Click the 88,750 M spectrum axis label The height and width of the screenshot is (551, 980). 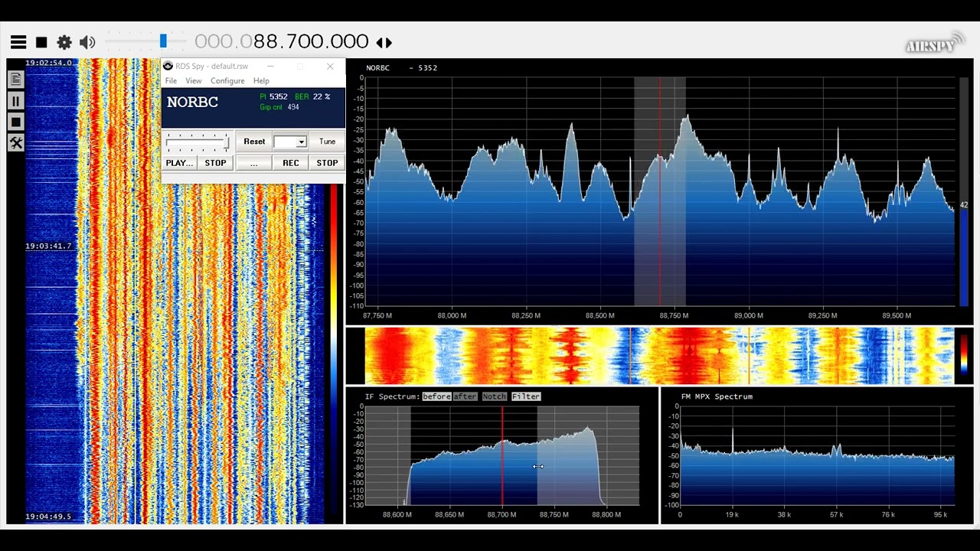(674, 315)
